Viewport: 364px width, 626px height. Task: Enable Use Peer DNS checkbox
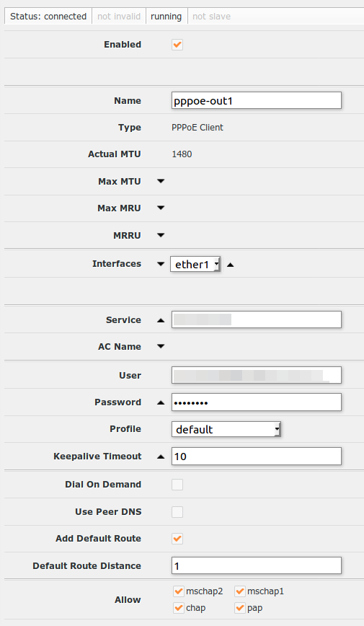tap(177, 512)
